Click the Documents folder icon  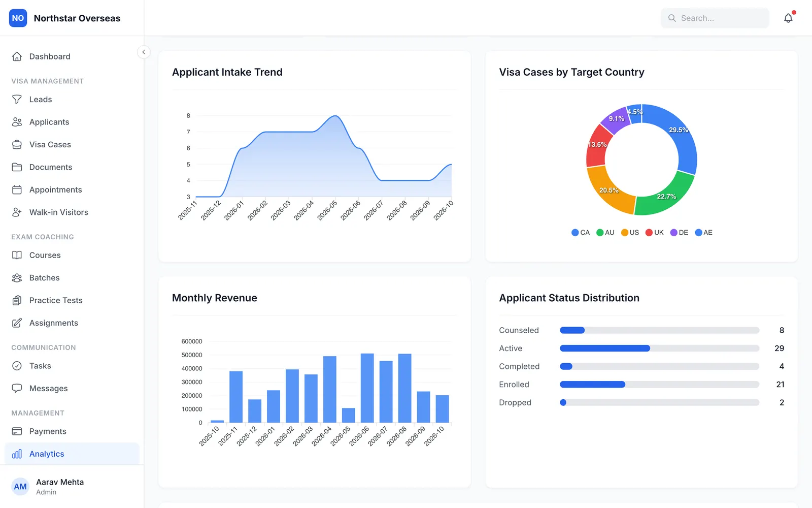pyautogui.click(x=17, y=167)
